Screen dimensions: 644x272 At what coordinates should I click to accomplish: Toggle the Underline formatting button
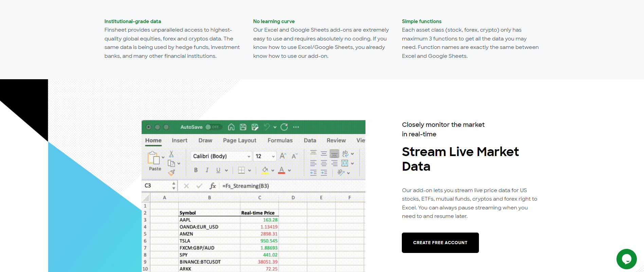218,170
